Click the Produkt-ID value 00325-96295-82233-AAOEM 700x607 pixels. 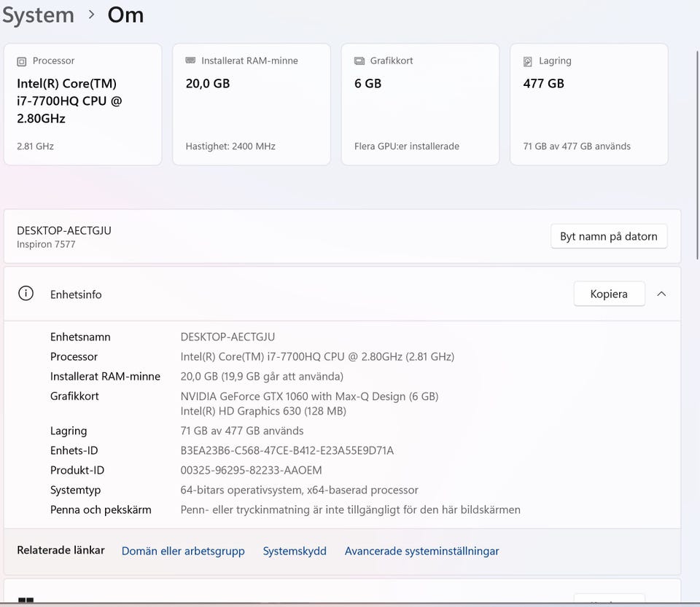coord(251,470)
